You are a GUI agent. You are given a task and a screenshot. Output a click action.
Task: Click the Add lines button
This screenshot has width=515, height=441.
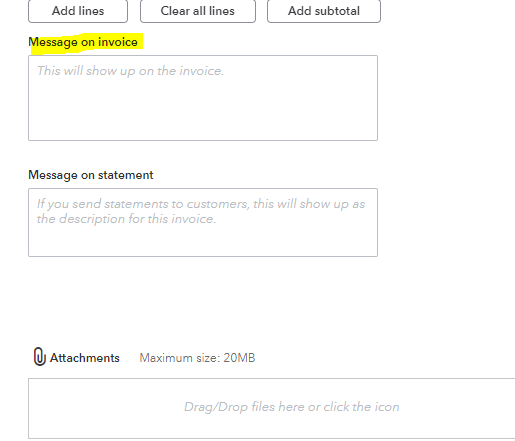[x=78, y=11]
